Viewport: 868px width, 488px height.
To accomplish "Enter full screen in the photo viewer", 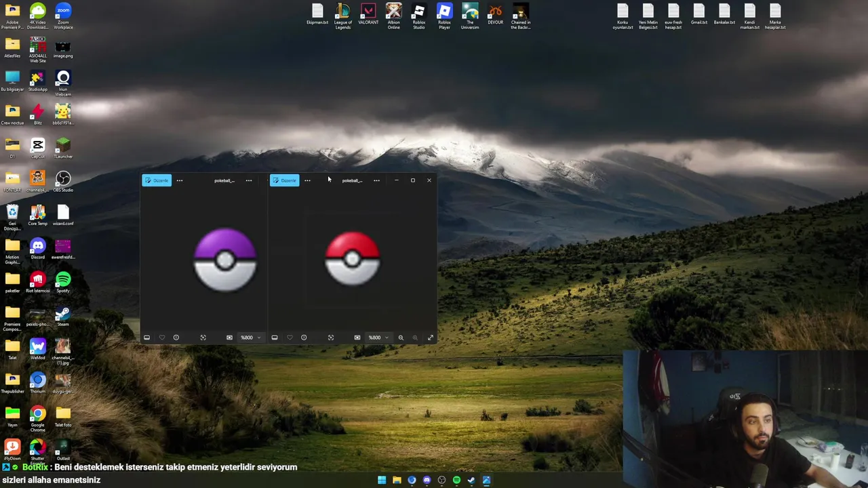I will (430, 338).
